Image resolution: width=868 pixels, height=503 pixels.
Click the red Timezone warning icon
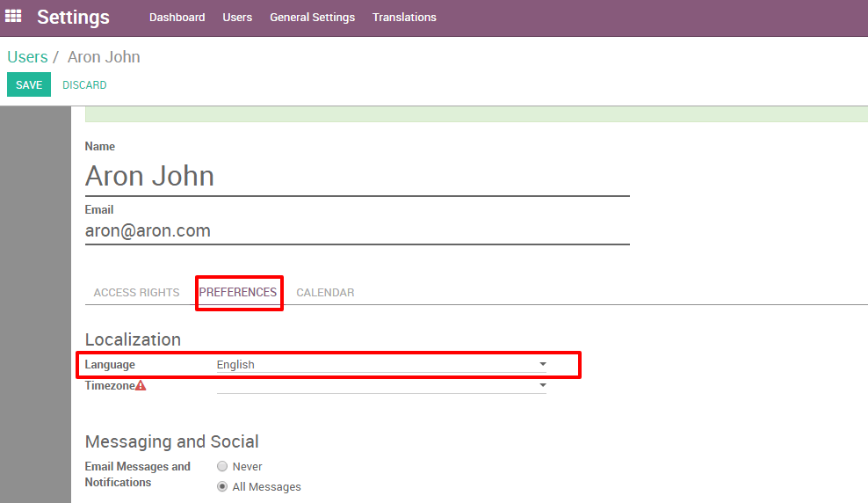[141, 385]
